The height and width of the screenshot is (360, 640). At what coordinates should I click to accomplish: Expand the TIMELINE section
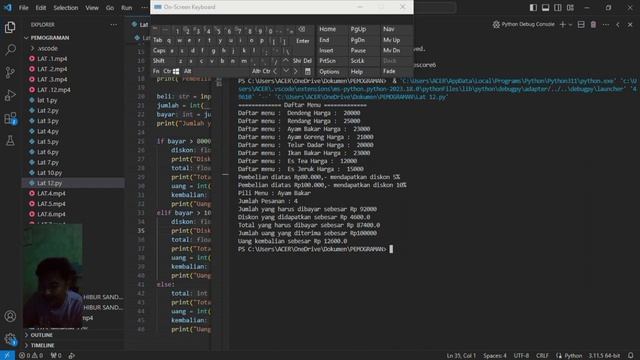point(42,345)
